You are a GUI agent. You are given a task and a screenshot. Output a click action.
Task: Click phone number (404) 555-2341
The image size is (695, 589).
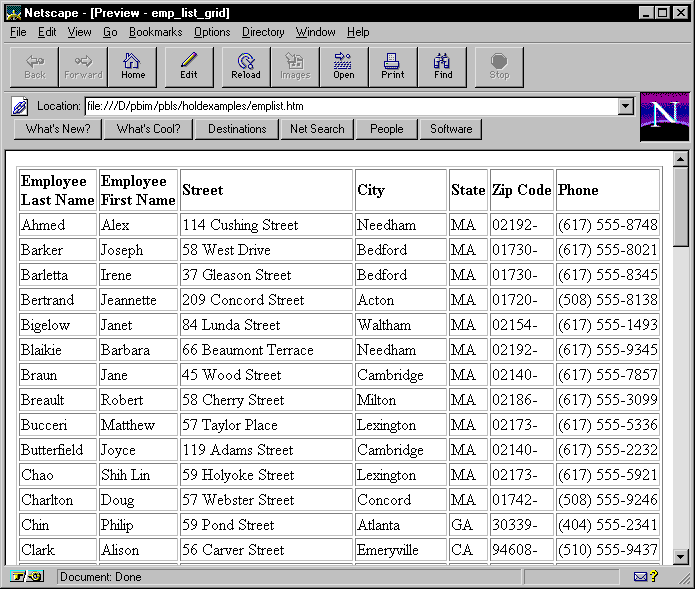(x=608, y=525)
